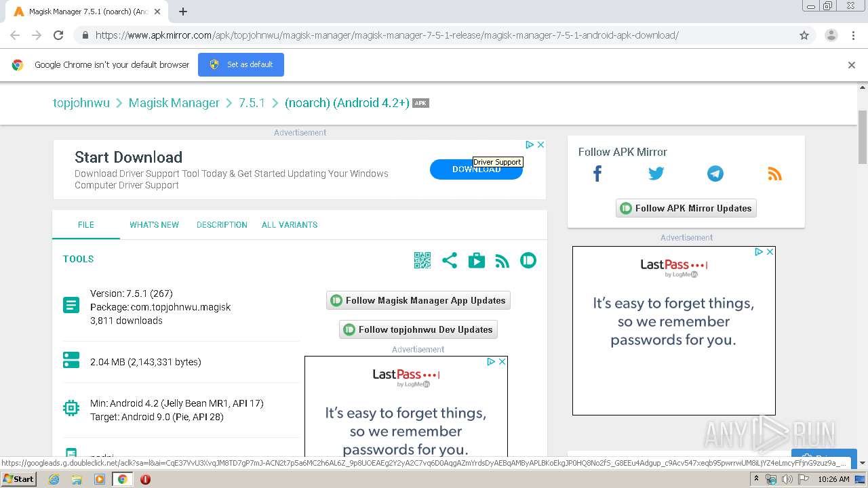Screen dimensions: 868x488
Task: Click Follow Magisk Manager App Updates
Action: 418,300
